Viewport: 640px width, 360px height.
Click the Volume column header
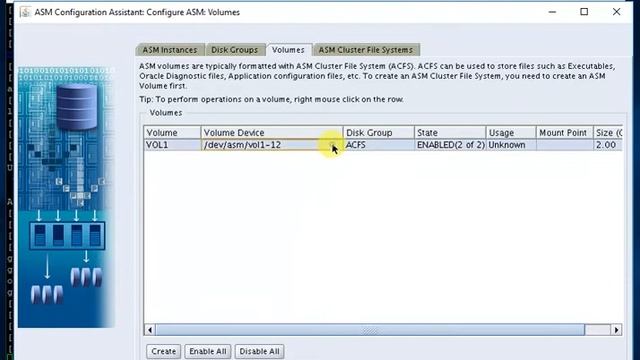point(172,133)
